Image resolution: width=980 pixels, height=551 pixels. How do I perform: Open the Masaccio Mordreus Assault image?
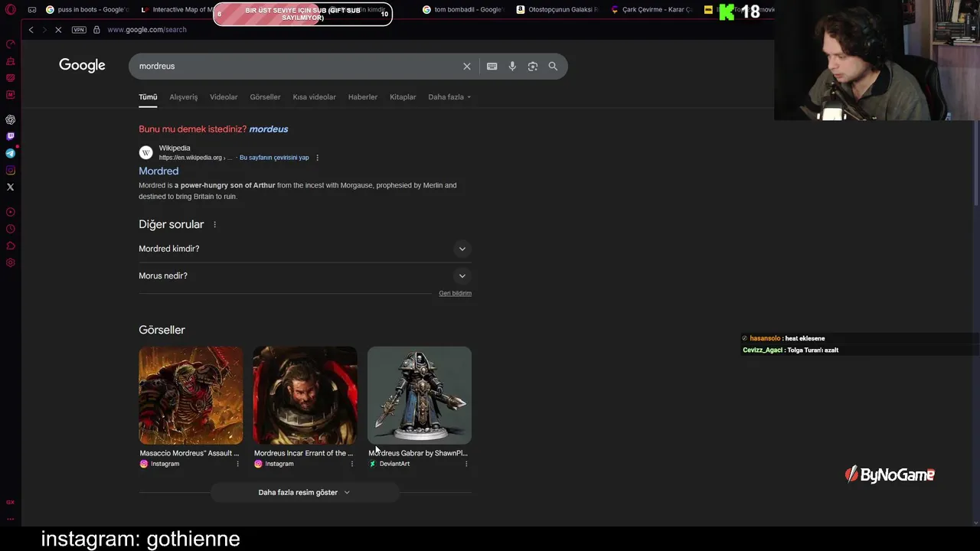point(191,396)
